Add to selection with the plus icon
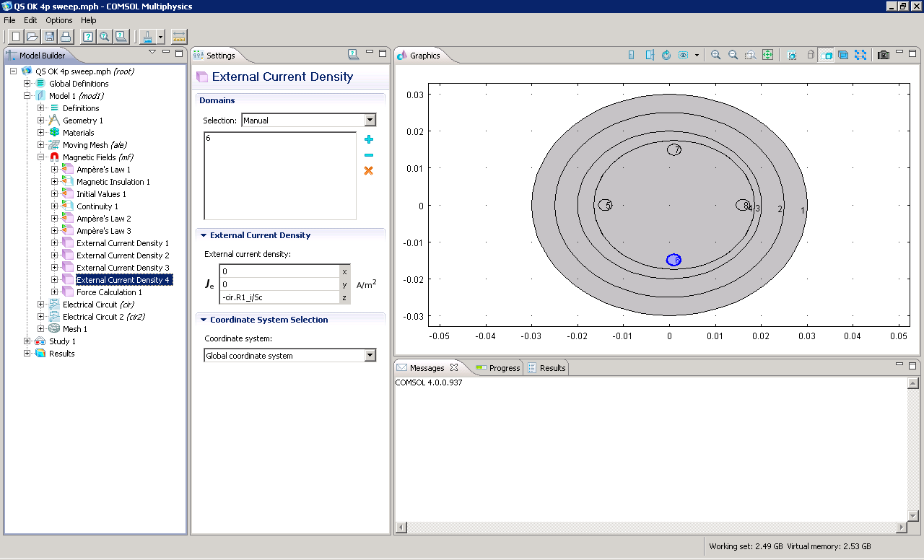Viewport: 924px width, 560px height. click(369, 139)
